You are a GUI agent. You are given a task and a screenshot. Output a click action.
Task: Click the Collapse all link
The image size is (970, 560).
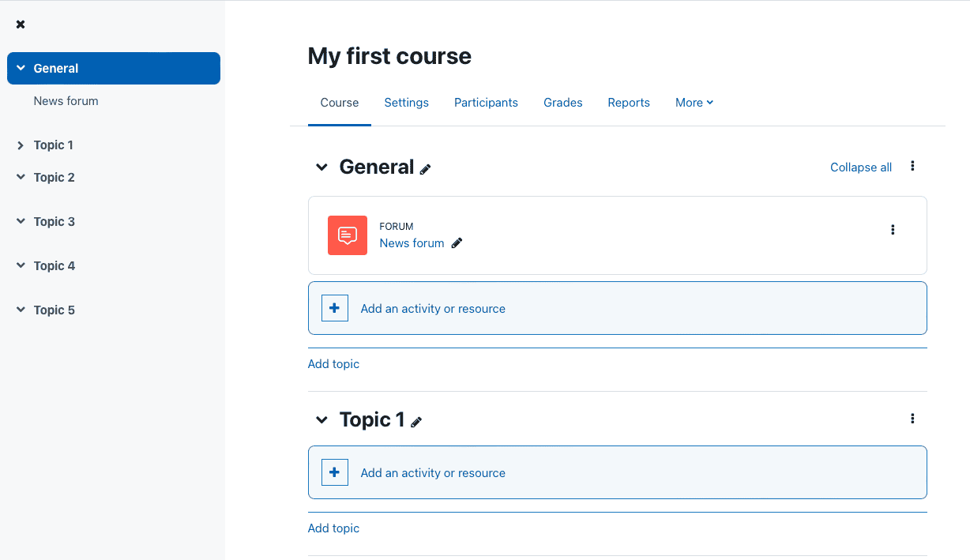pyautogui.click(x=861, y=167)
